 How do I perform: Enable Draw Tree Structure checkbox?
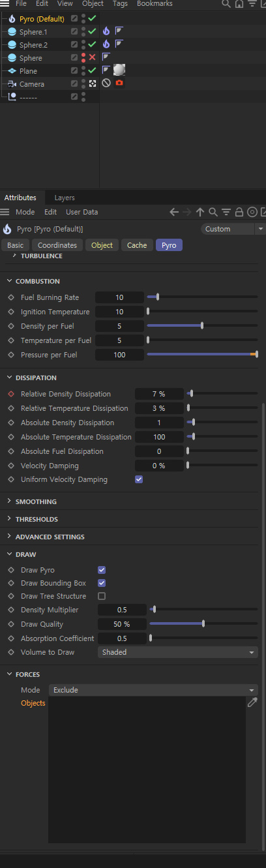pyautogui.click(x=102, y=596)
